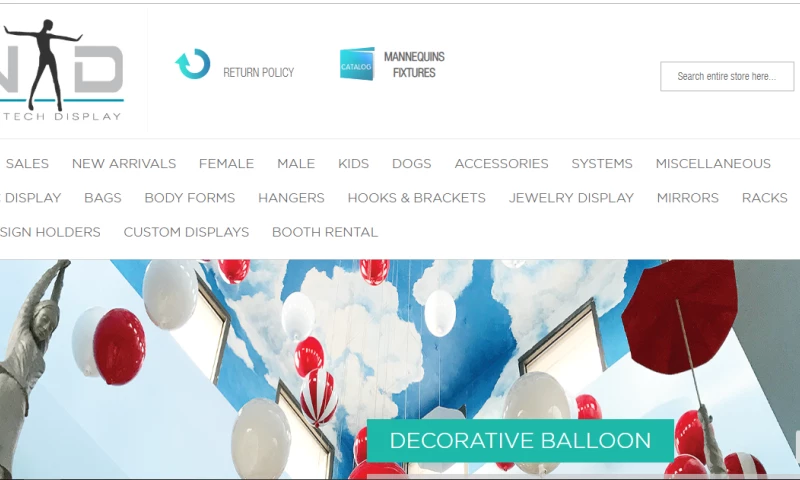Open Hooks & Brackets category

point(417,198)
